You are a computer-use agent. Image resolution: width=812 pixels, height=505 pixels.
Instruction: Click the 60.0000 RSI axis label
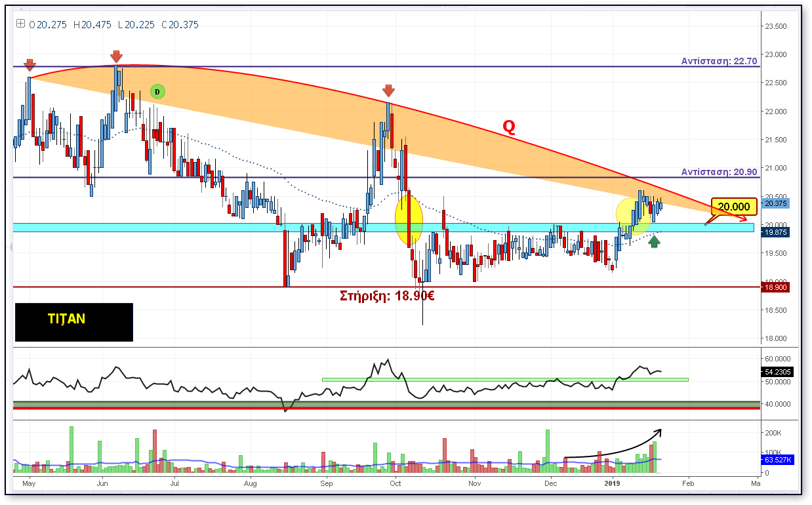(x=779, y=359)
